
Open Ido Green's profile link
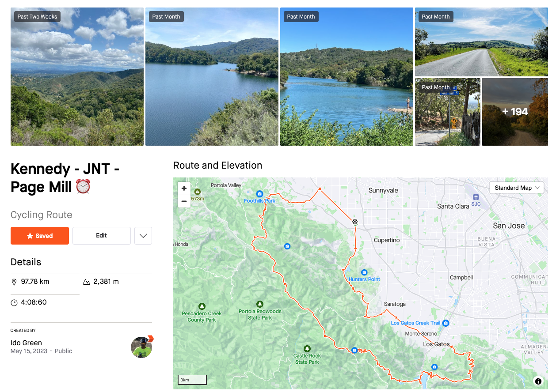pyautogui.click(x=26, y=343)
